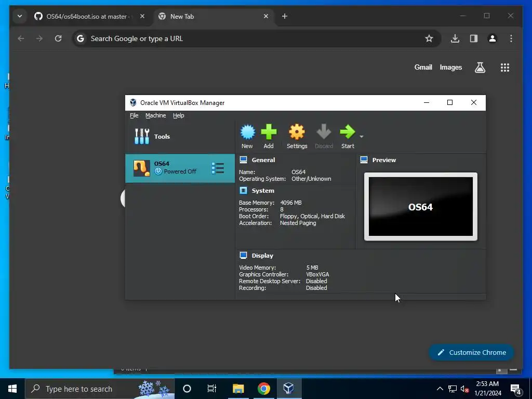Open a new Chrome tab with plus button

285,16
